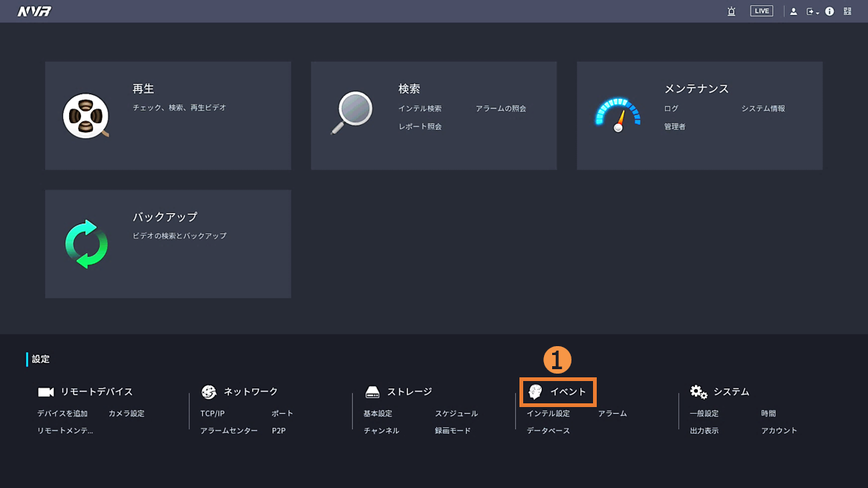Open カメラ設定 under remote device
This screenshot has height=488, width=868.
126,413
